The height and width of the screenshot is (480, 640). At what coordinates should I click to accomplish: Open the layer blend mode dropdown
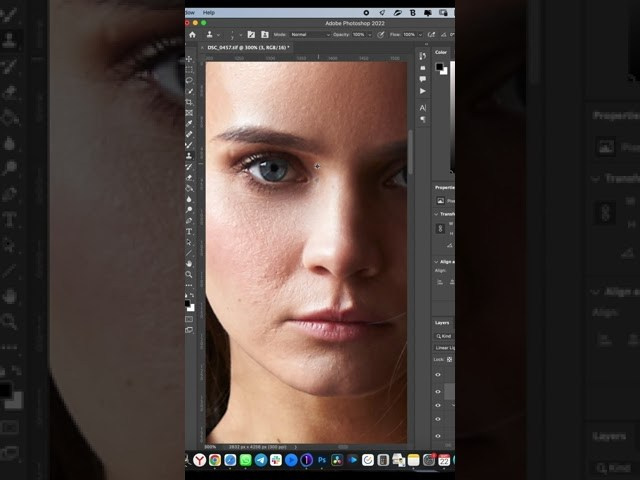point(445,347)
